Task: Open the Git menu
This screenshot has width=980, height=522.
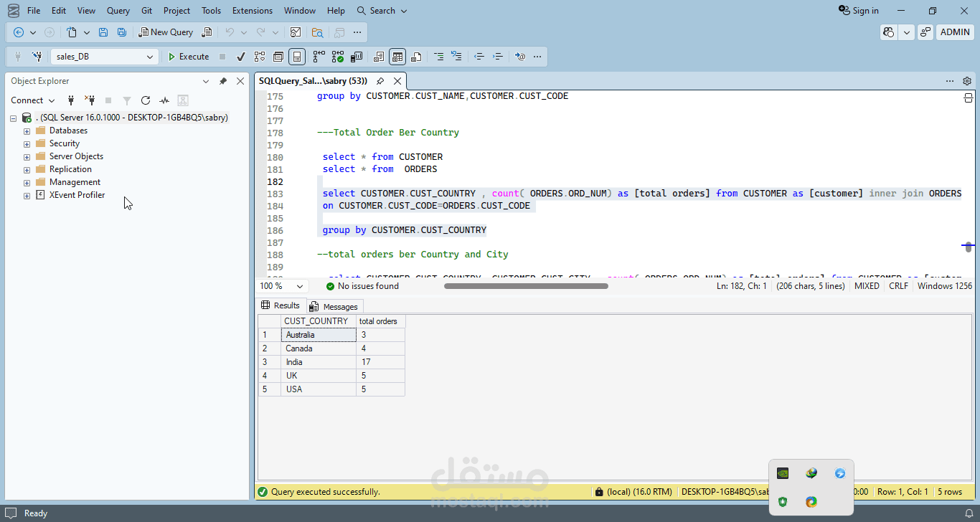Action: click(146, 11)
